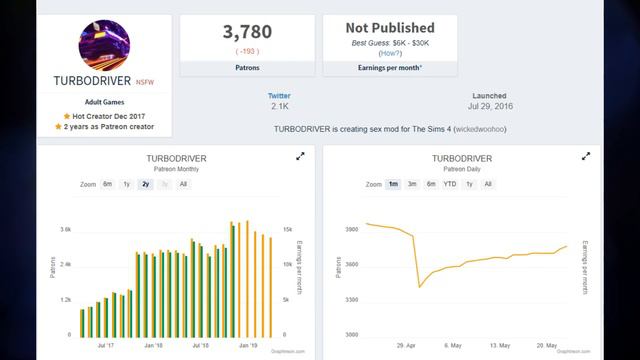Image resolution: width=640 pixels, height=360 pixels.
Task: Click the How? earnings guess link
Action: [x=390, y=53]
